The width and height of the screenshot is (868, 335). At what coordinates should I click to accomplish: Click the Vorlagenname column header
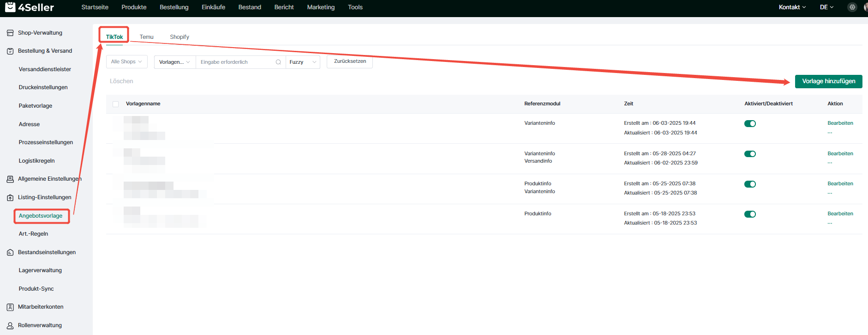point(143,104)
